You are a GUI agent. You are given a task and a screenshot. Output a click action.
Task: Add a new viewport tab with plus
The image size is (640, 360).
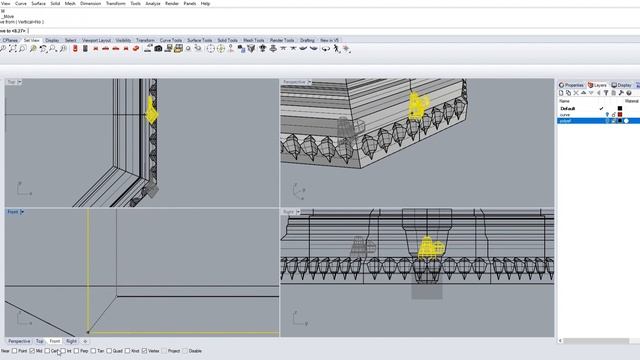pos(85,341)
